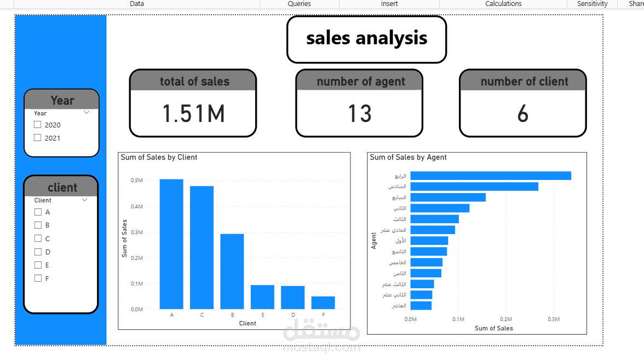Open the Insert ribbon group
This screenshot has height=361, width=644.
(389, 4)
